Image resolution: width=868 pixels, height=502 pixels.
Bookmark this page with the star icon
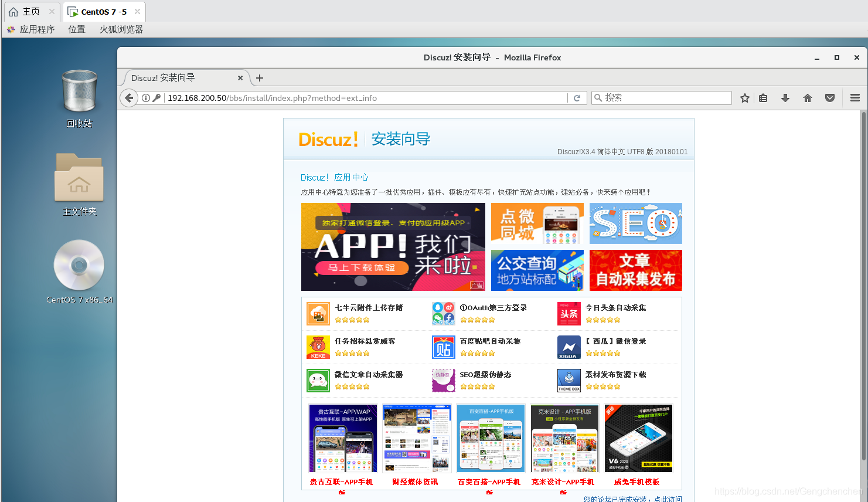745,98
